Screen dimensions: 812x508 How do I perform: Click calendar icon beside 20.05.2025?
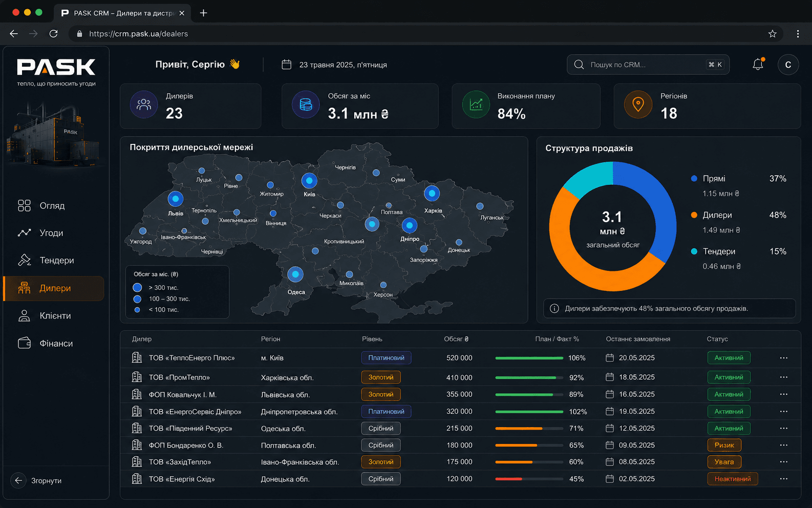point(610,358)
